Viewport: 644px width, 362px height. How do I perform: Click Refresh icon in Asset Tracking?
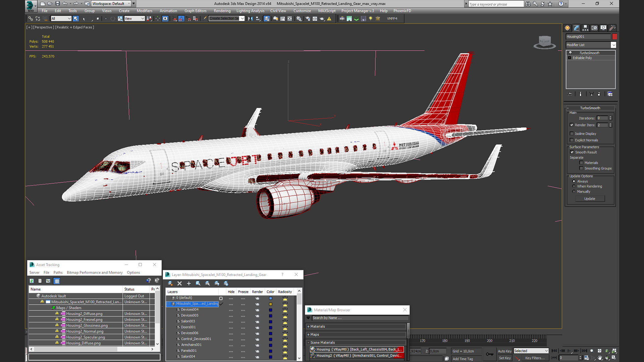point(32,281)
